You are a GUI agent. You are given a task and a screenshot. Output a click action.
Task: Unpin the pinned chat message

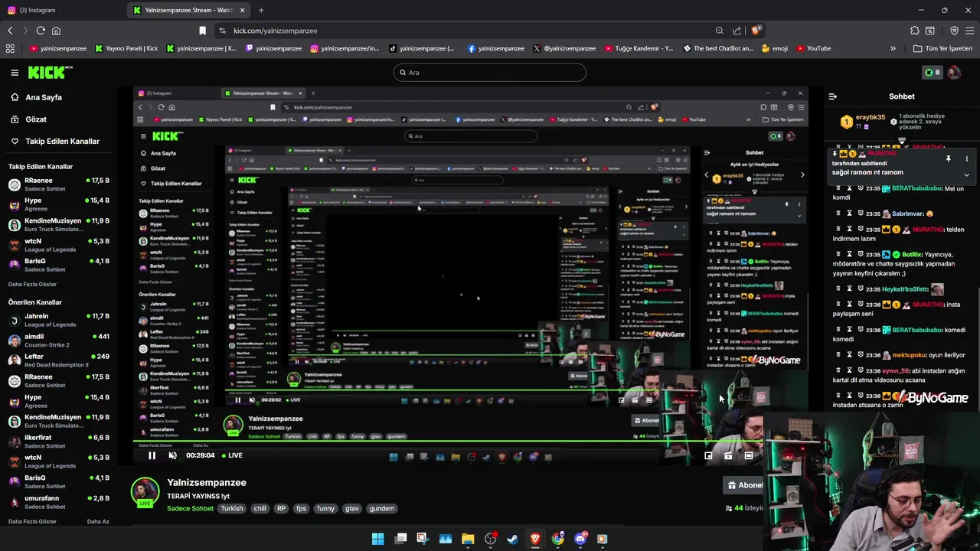coord(948,159)
